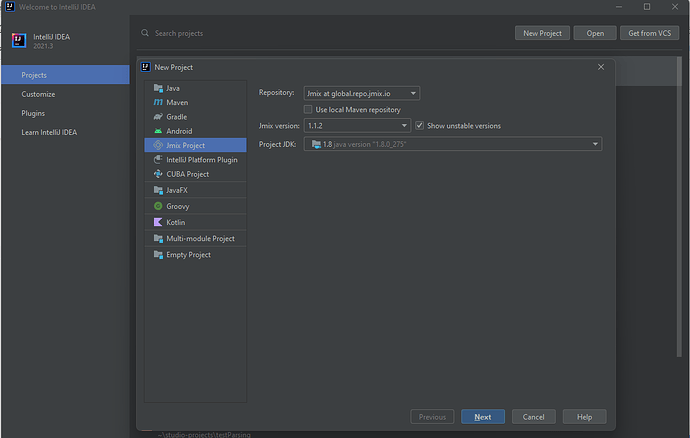Screen dimensions: 690x438
Task: Select Maven project type
Action: pos(195,102)
